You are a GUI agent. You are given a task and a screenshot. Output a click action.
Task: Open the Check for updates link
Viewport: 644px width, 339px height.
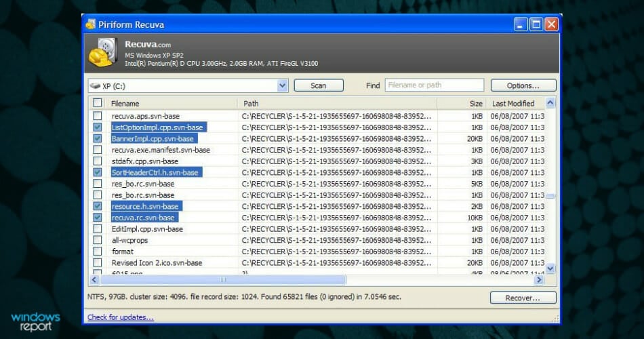pos(121,317)
